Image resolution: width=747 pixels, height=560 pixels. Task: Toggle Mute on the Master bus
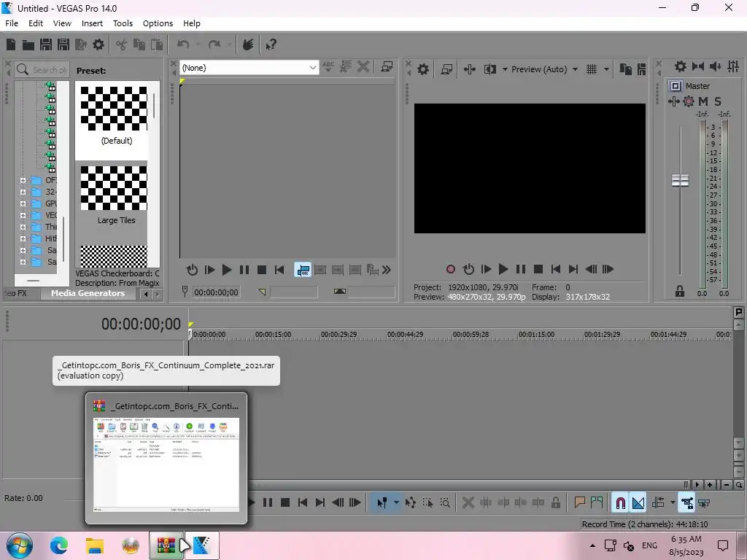coord(703,101)
